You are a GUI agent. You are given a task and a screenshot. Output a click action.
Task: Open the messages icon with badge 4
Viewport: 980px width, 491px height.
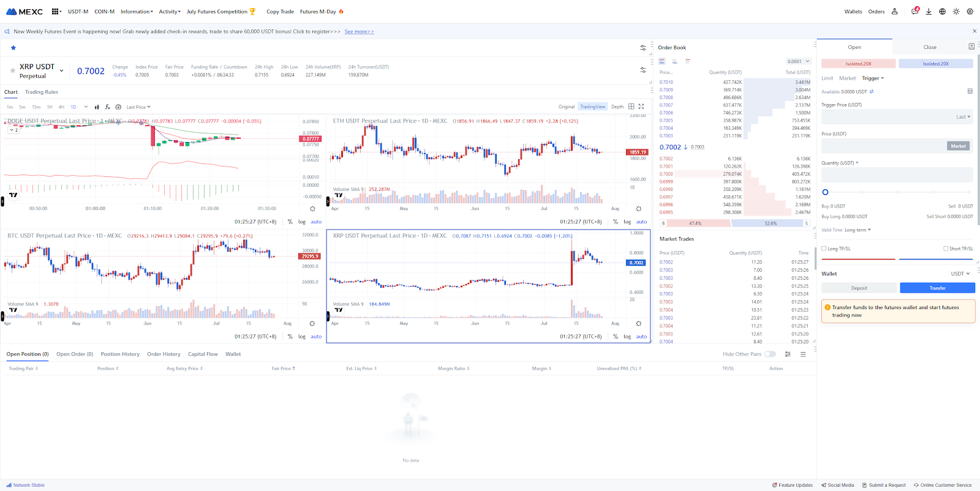915,11
